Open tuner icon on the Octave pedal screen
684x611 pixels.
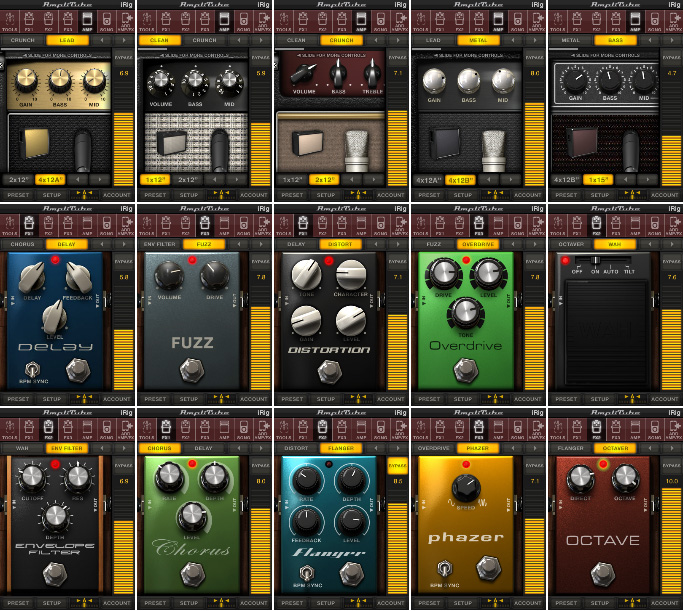point(632,602)
